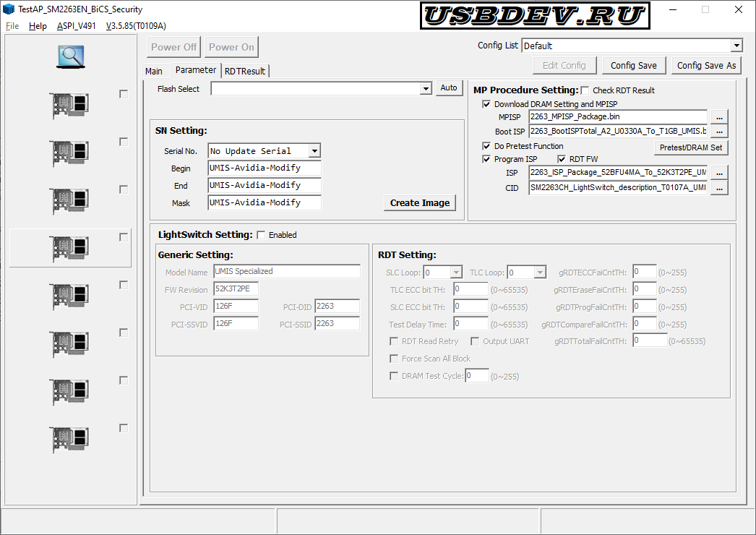
Task: Tick the checkbox beside the fifth port
Action: pos(124,285)
